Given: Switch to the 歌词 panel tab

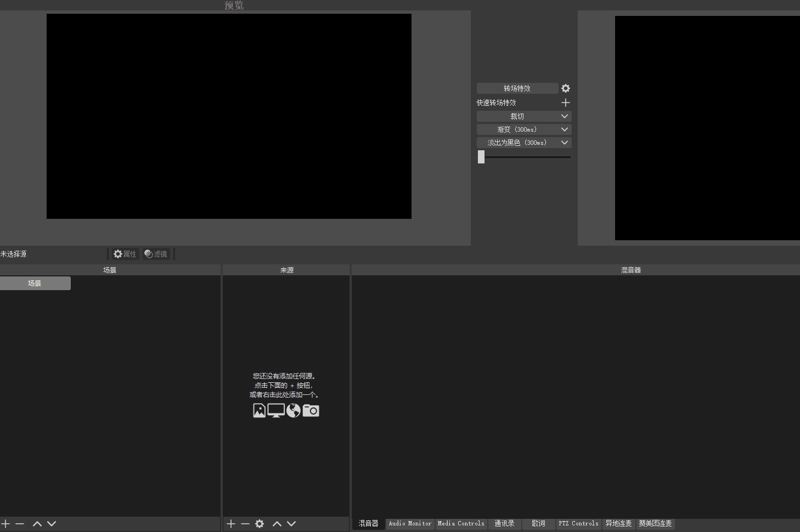Looking at the screenshot, I should (538, 524).
